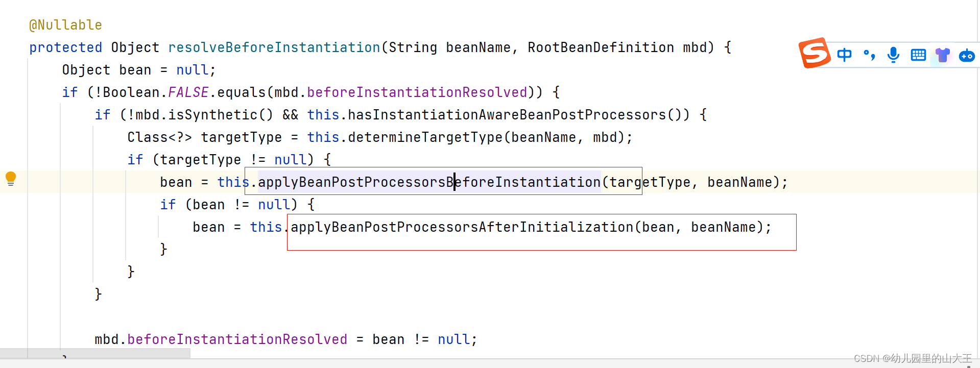Open the Sogou voice input microphone
The width and height of the screenshot is (980, 368).
(x=893, y=55)
